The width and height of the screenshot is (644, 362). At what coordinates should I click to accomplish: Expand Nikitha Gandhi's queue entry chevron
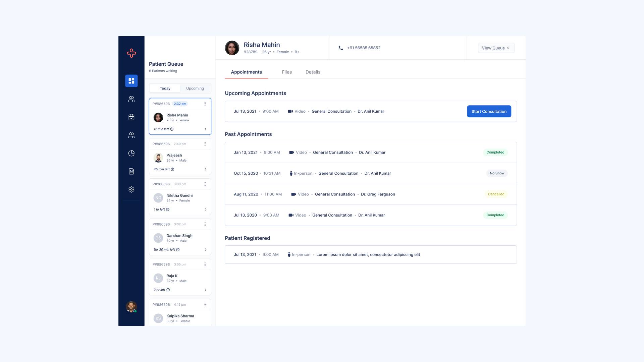coord(205,209)
